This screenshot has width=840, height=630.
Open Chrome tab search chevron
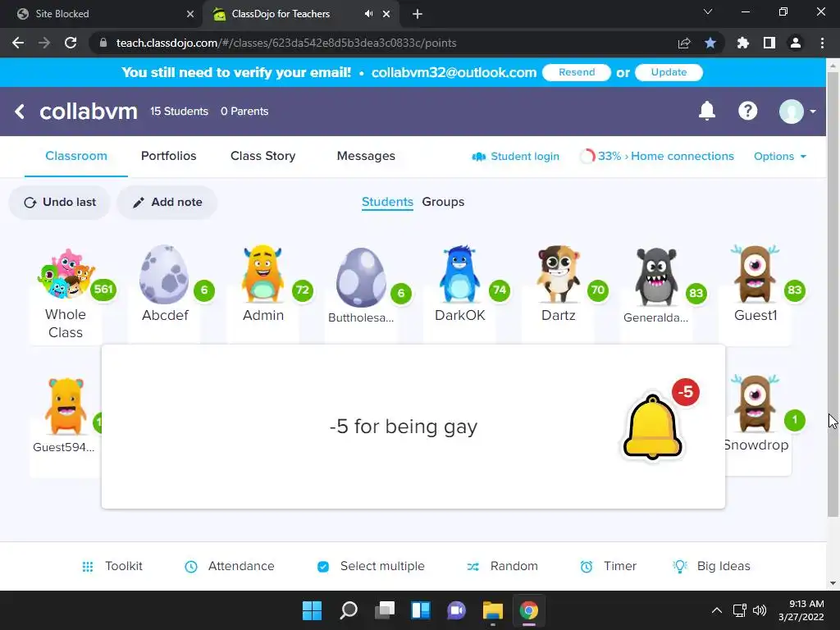[708, 11]
